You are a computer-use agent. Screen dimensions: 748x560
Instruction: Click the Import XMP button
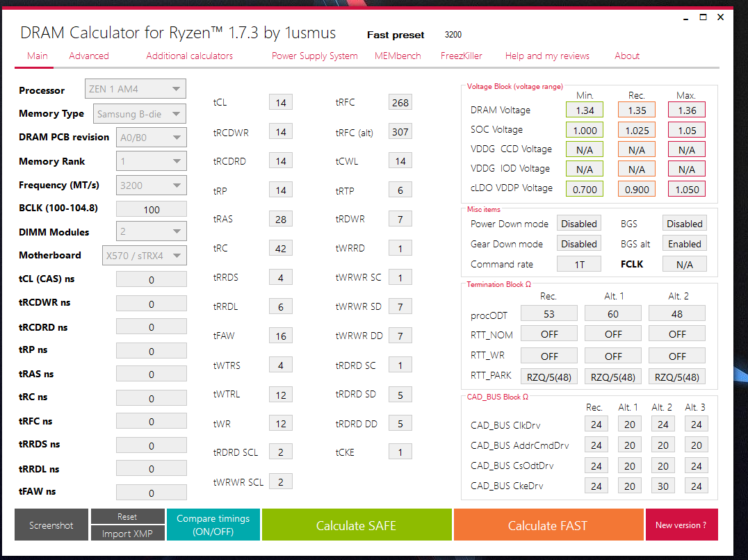(127, 534)
